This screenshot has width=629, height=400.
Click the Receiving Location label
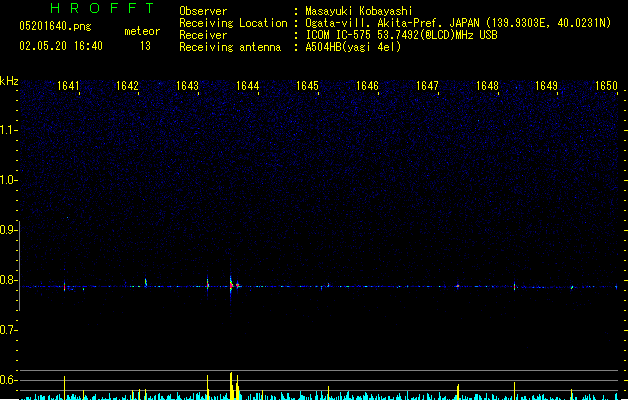tap(233, 23)
